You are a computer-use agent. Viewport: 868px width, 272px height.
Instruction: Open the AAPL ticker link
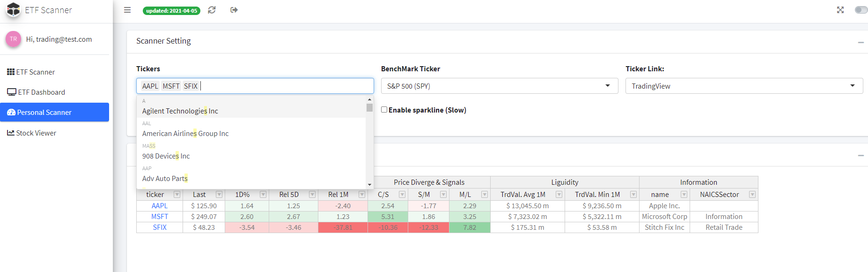160,205
